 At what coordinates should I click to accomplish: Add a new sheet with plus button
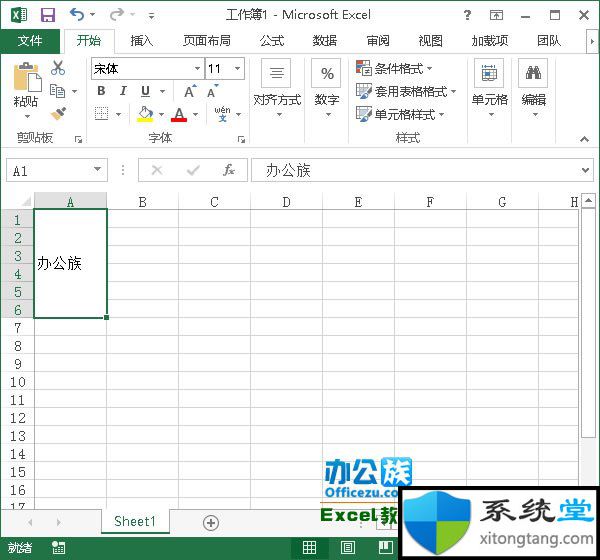[x=211, y=523]
